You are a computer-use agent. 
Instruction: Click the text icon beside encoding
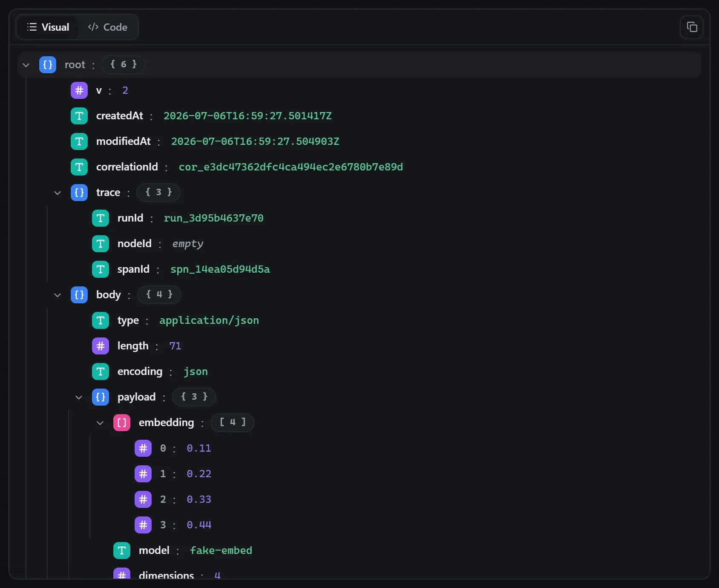coord(101,372)
